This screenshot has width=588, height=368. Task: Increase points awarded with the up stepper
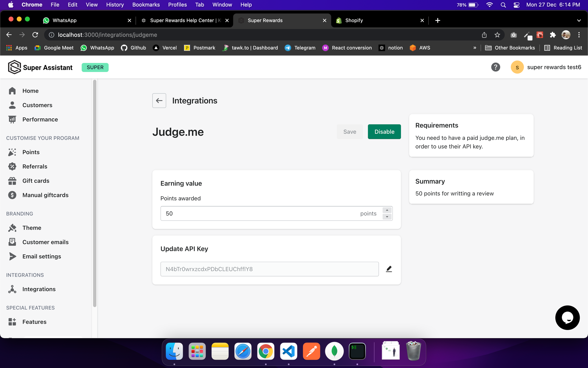click(x=387, y=210)
